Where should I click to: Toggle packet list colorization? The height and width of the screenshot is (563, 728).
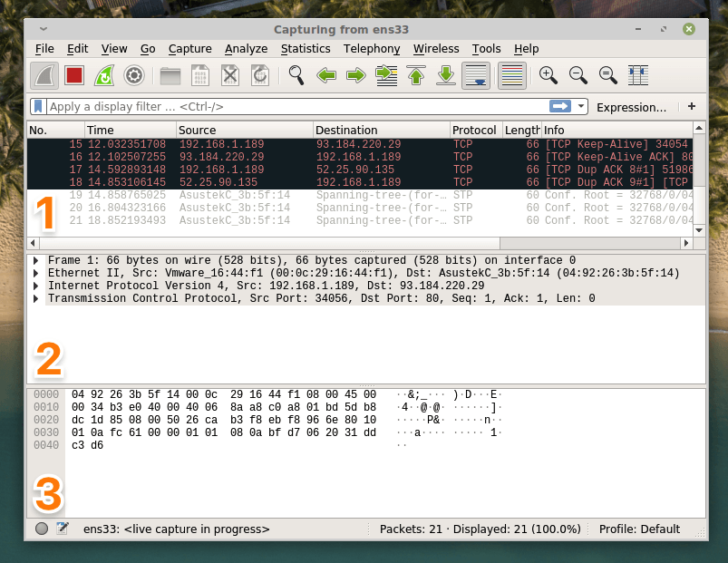(511, 75)
